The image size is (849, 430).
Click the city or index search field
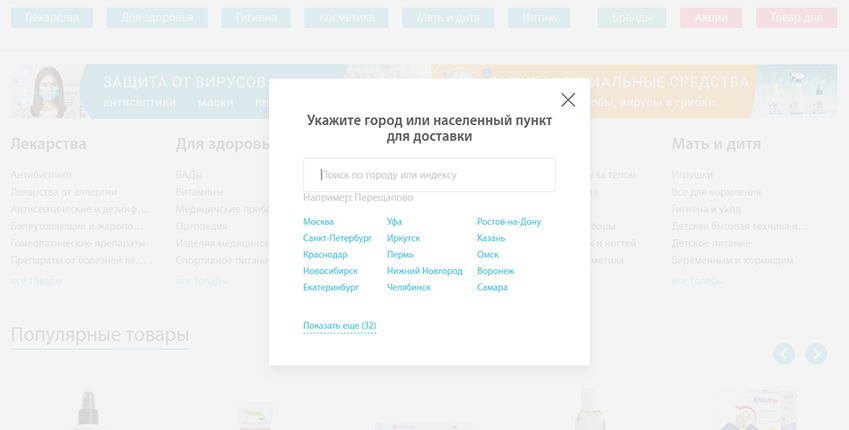pos(429,175)
